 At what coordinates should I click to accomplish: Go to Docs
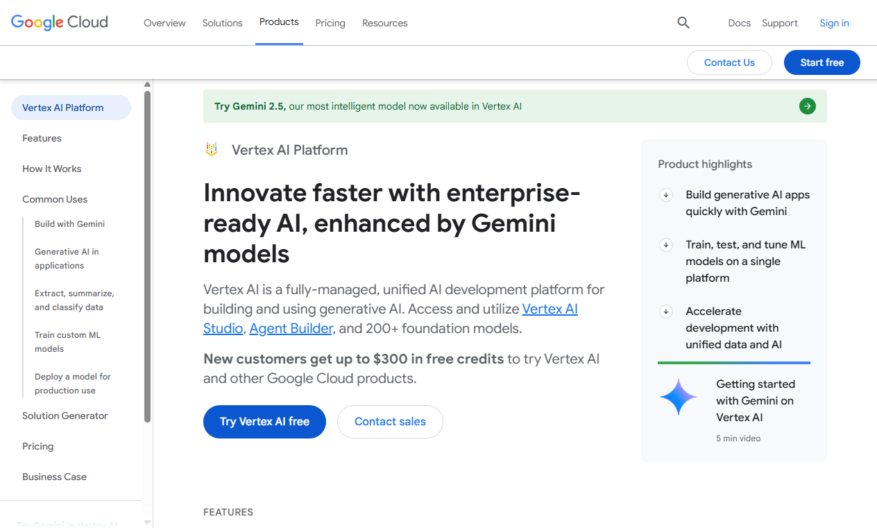[739, 23]
